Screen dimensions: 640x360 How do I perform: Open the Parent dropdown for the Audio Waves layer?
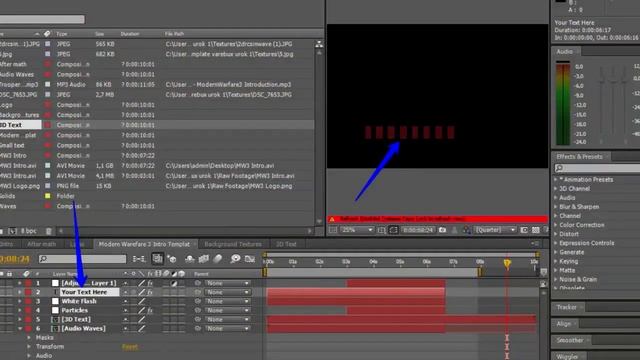(227, 328)
